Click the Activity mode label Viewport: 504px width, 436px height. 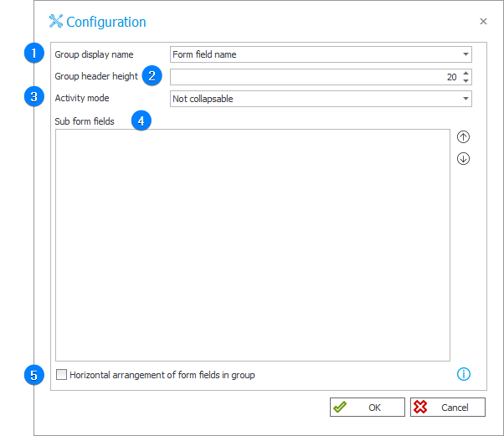82,98
